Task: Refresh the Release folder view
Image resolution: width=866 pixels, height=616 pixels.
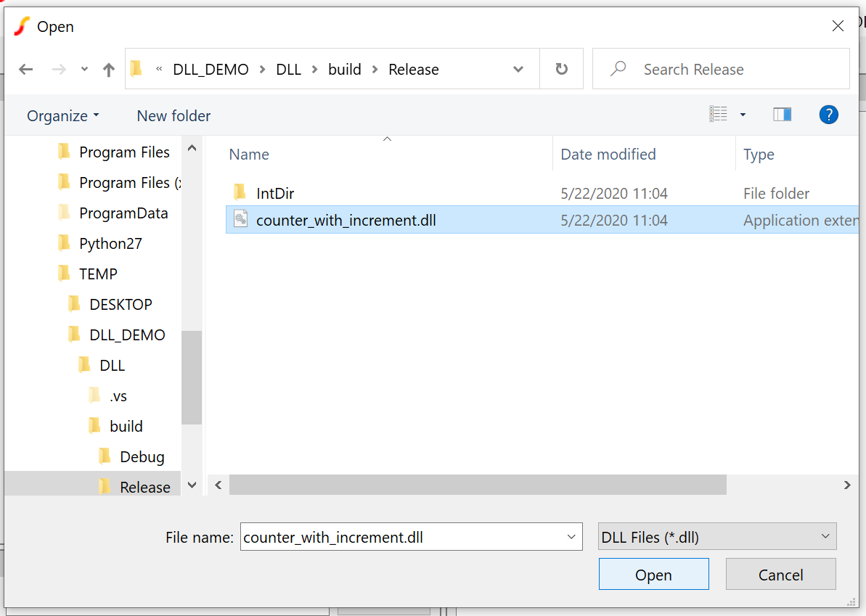Action: tap(561, 69)
